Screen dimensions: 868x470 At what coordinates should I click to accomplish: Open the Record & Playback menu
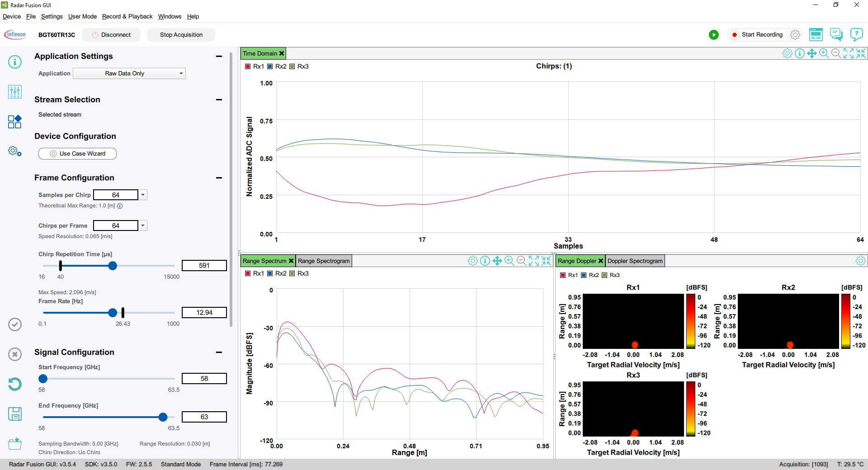pos(127,16)
